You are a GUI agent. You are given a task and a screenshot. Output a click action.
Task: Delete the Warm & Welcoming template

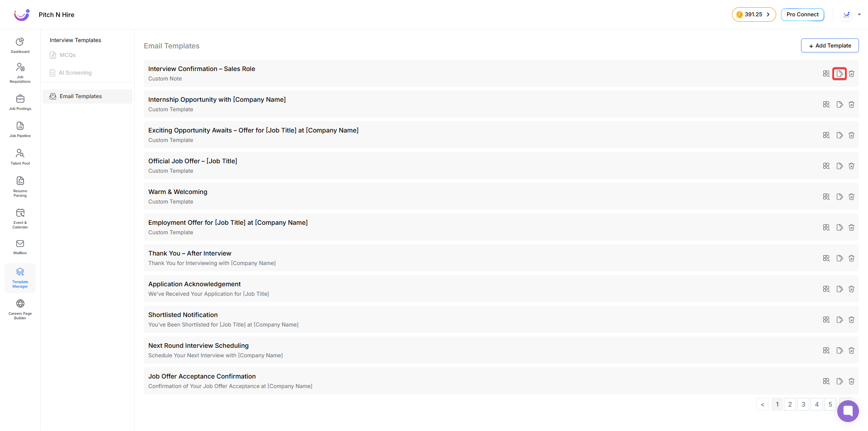[x=851, y=197]
